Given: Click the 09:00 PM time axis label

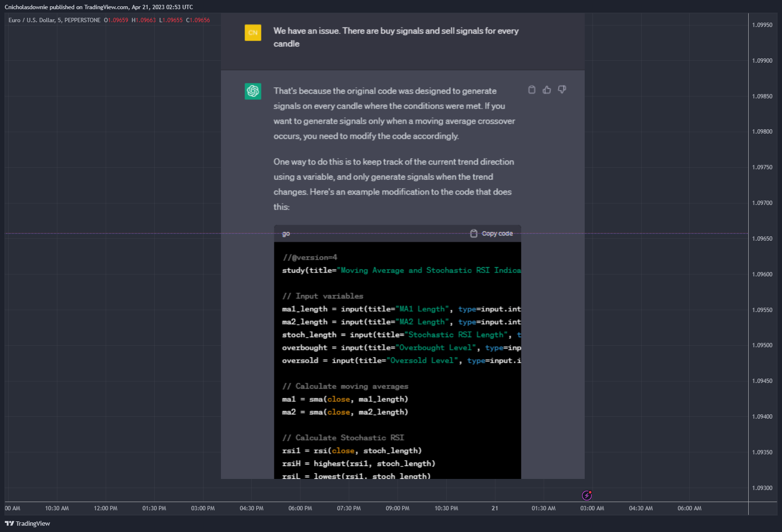Looking at the screenshot, I should tap(398, 508).
